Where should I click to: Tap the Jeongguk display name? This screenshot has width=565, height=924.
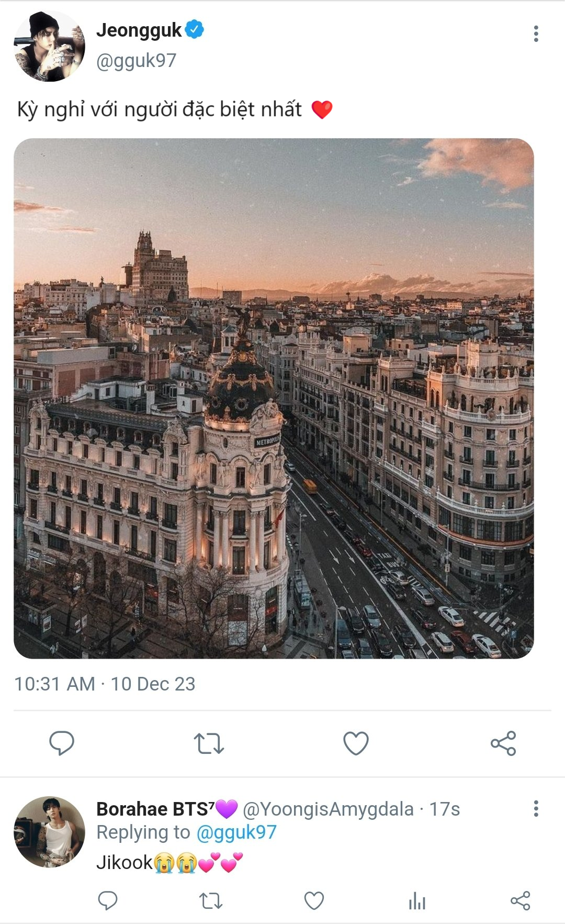point(139,30)
